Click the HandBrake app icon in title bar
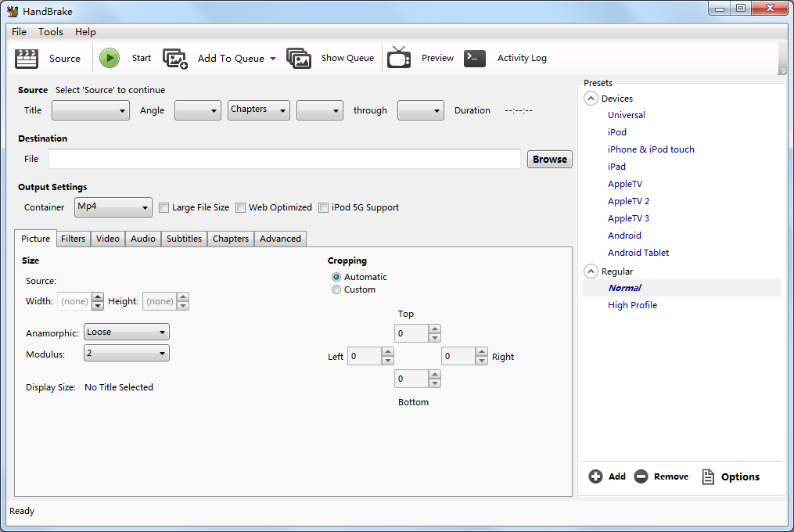Screen dimensions: 794x532 point(13,11)
